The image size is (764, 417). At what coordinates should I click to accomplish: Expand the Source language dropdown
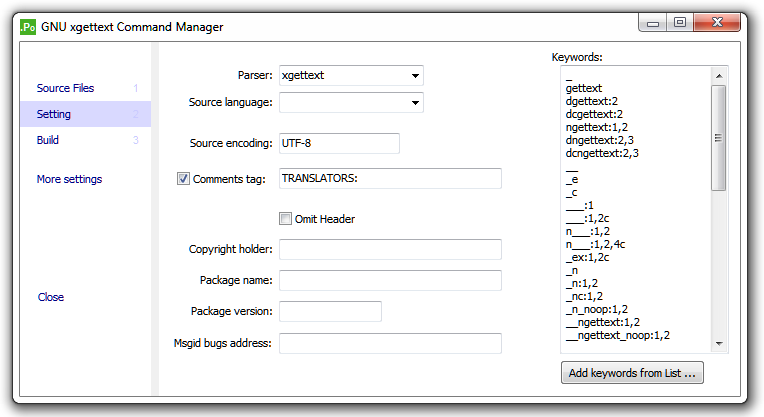point(351,102)
